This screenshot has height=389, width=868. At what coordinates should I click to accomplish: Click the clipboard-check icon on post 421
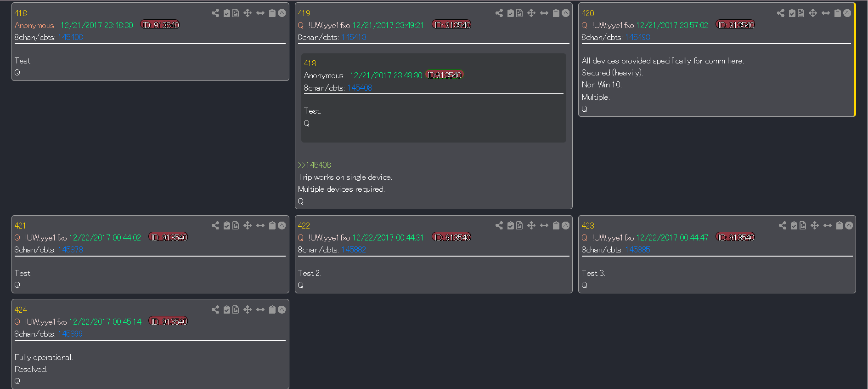pos(227,225)
